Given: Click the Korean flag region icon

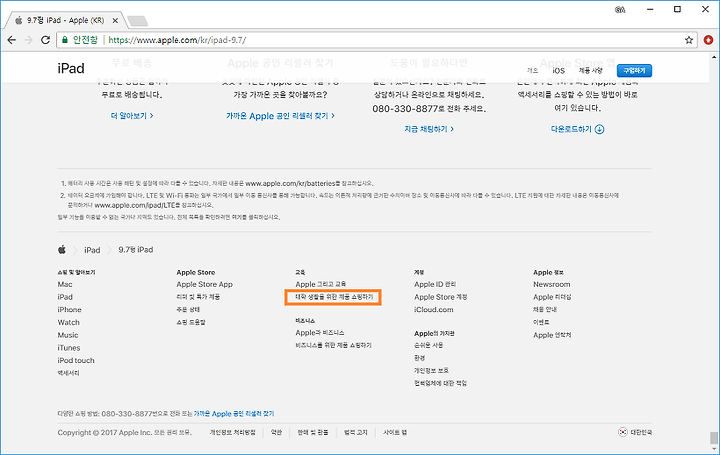Looking at the screenshot, I should click(x=622, y=432).
